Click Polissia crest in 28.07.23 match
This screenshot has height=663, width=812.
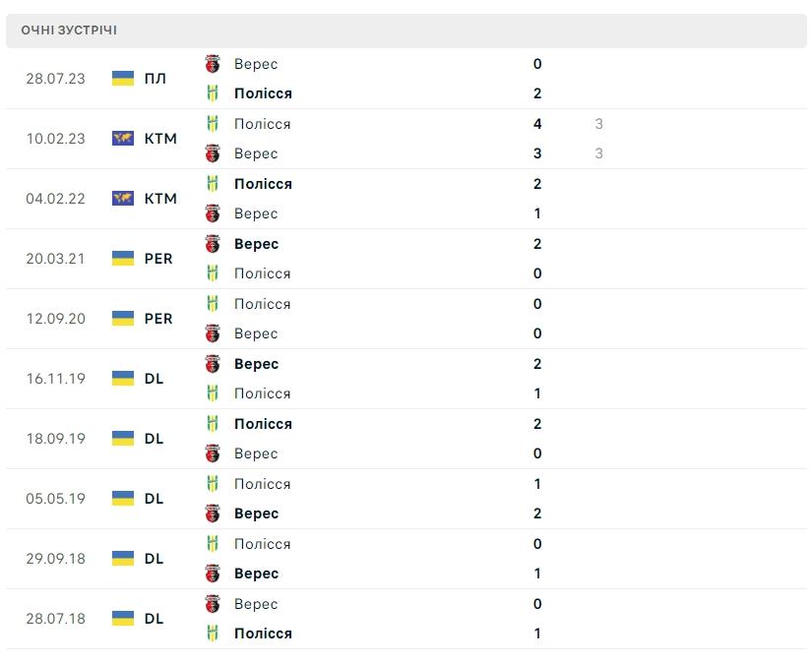click(x=213, y=93)
